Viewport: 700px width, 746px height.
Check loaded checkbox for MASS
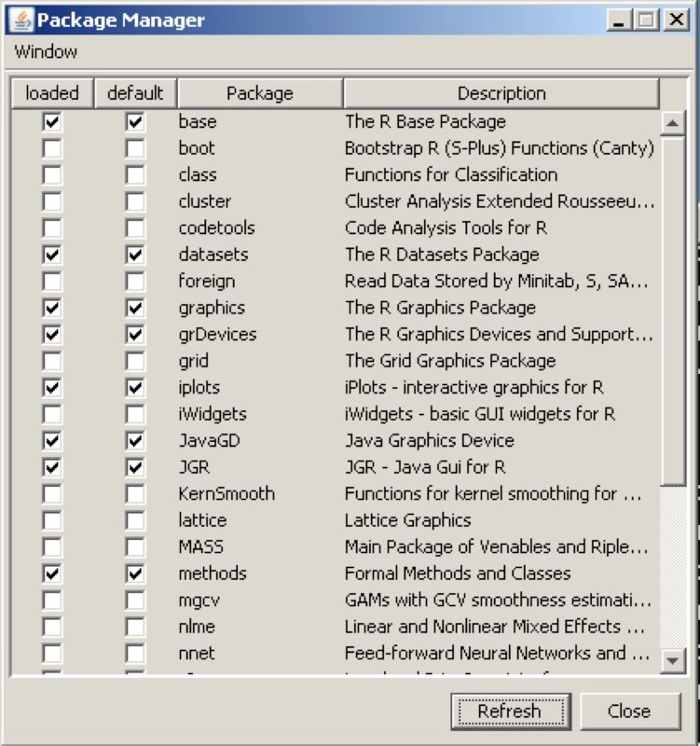click(52, 547)
